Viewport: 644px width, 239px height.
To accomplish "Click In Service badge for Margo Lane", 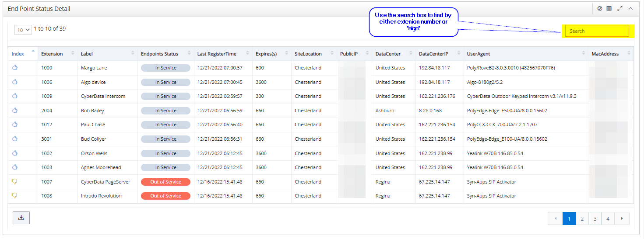I will pos(165,68).
